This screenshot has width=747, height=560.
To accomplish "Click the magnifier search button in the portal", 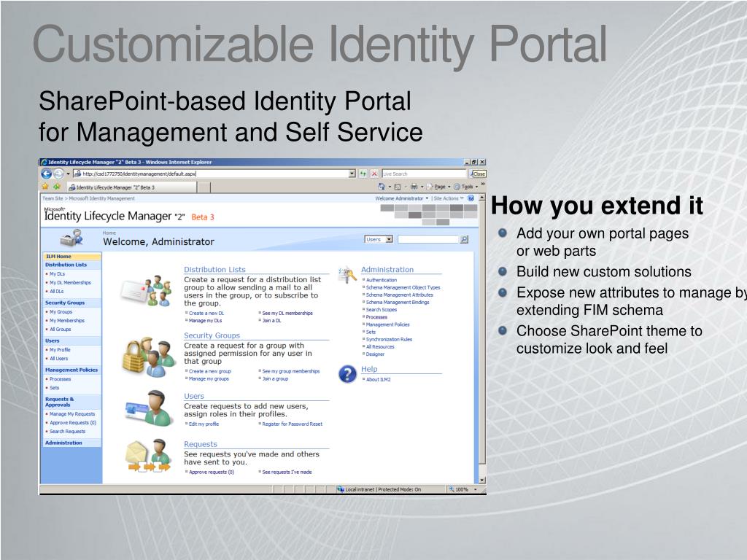I will point(464,239).
